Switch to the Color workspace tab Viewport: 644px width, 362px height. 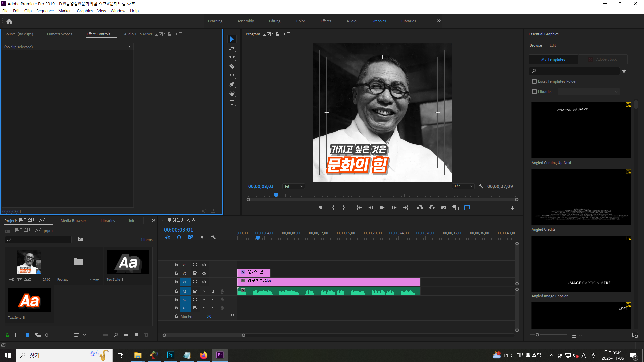(300, 21)
